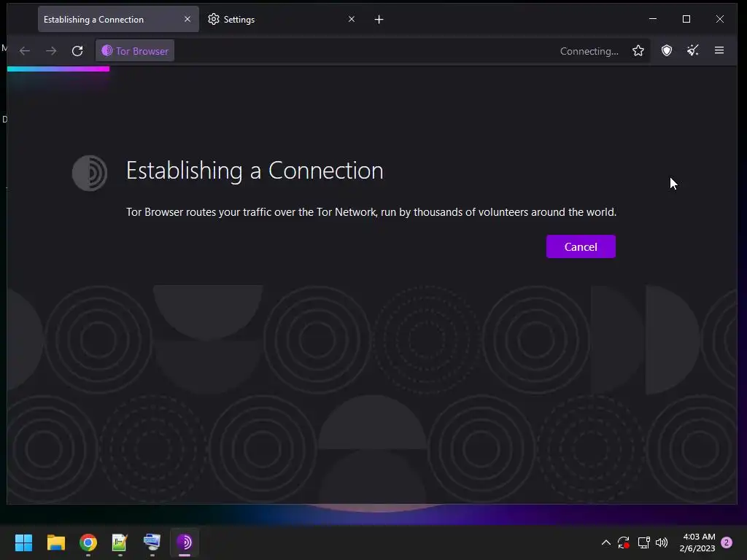Image resolution: width=747 pixels, height=560 pixels.
Task: Maximize the Tor Browser window
Action: [686, 19]
